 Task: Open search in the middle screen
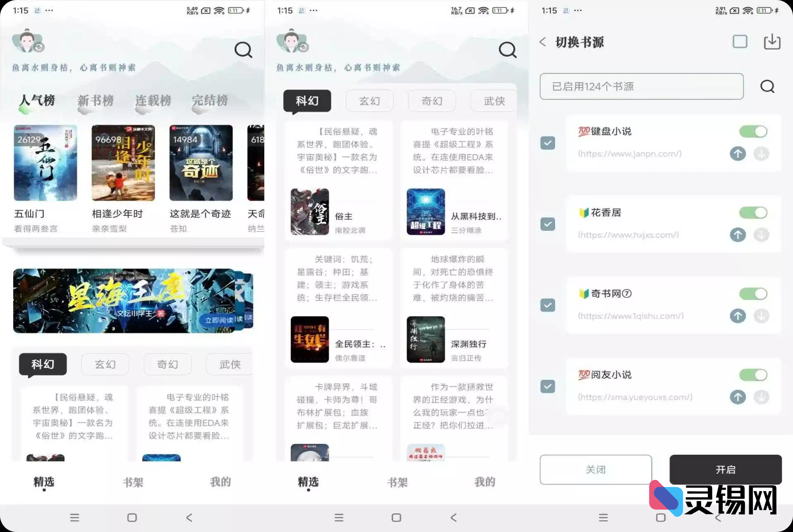tap(507, 50)
